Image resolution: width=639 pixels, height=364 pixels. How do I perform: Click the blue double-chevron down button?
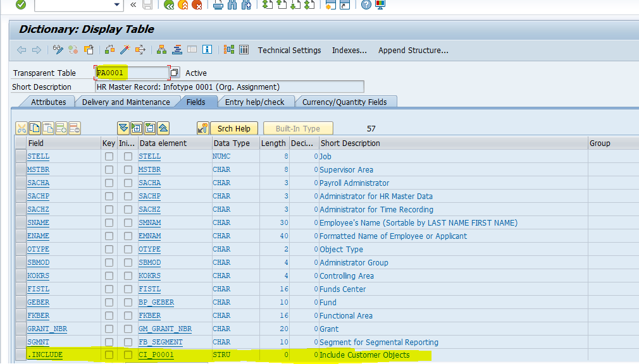tap(123, 128)
